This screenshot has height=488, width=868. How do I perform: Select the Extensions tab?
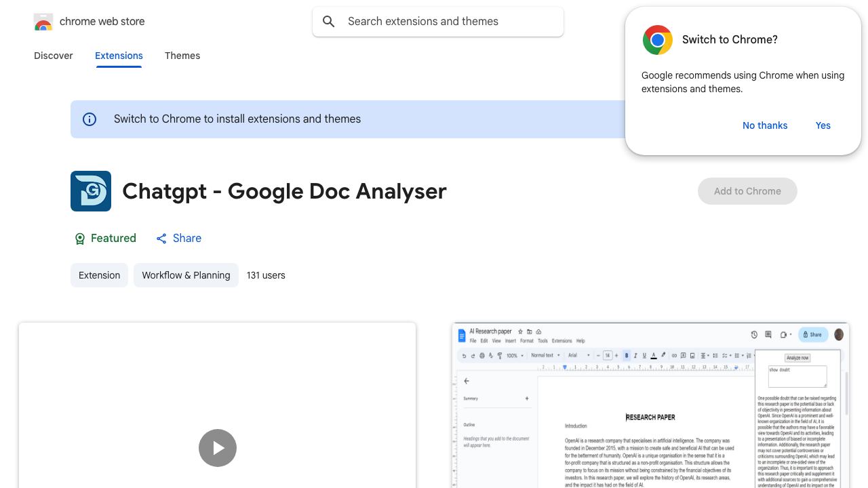click(119, 56)
